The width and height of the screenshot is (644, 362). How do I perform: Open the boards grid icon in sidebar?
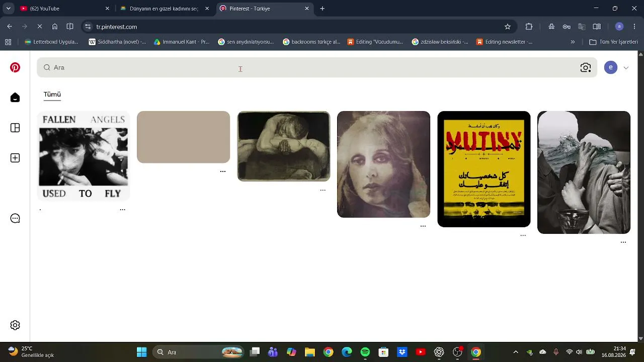click(x=15, y=128)
